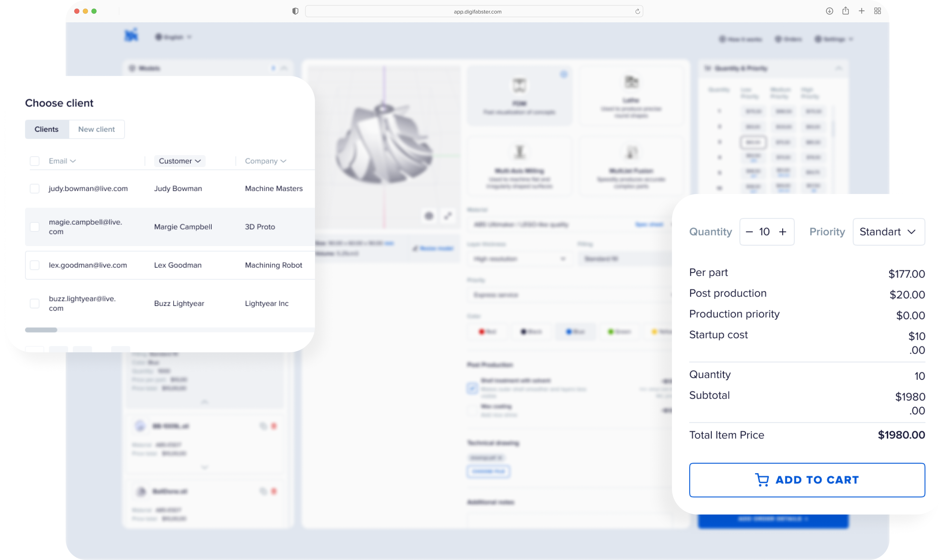Sort by Email column header
The height and width of the screenshot is (560, 944).
tap(62, 161)
